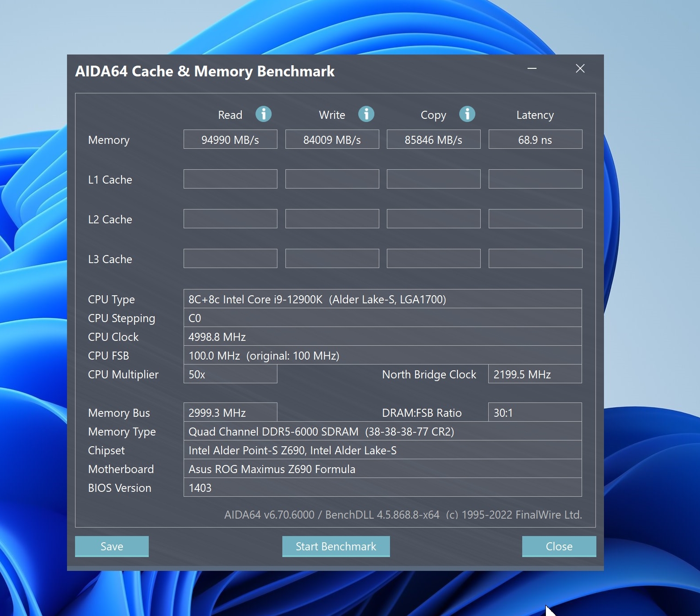Image resolution: width=700 pixels, height=616 pixels.
Task: Click the AIDA64 version footer text
Action: (x=403, y=515)
